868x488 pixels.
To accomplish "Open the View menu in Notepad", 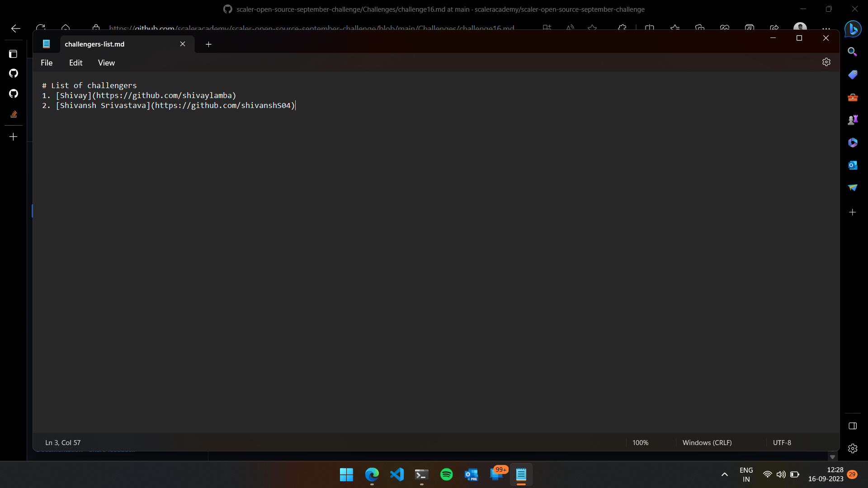I will (x=106, y=62).
